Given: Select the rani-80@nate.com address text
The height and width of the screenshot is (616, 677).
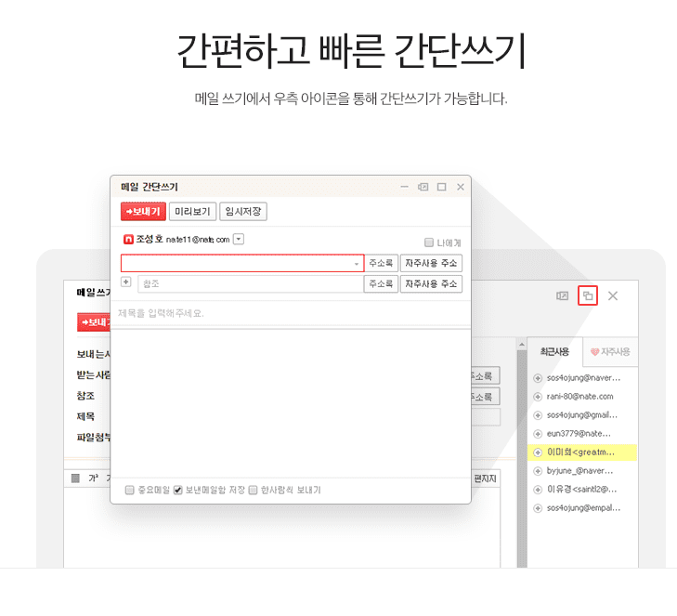Looking at the screenshot, I should click(x=579, y=397).
